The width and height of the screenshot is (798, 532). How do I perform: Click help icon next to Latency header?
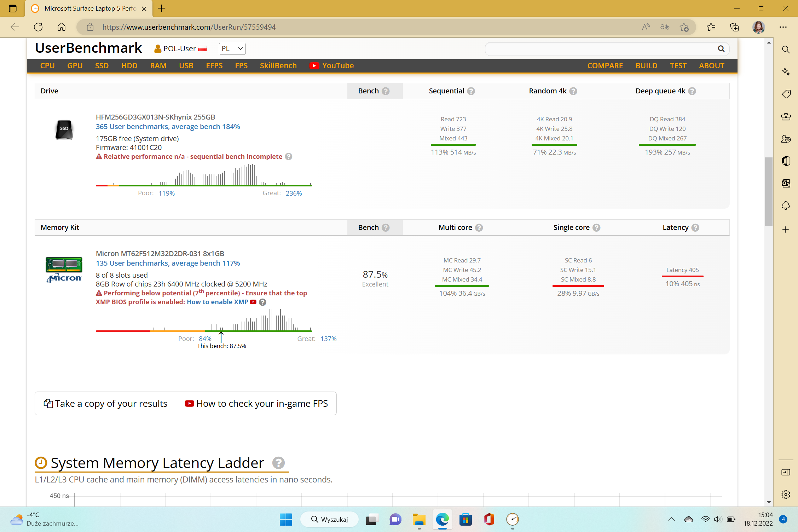[695, 228]
